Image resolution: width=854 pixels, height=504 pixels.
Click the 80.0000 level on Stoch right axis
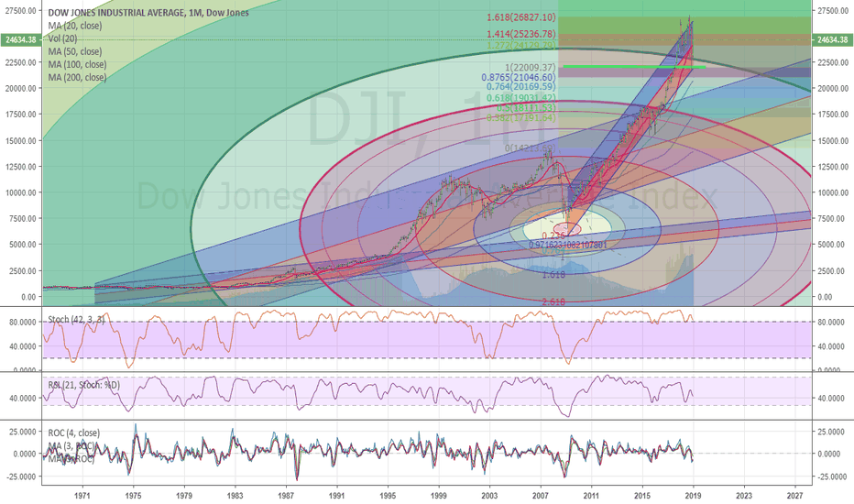coord(830,322)
